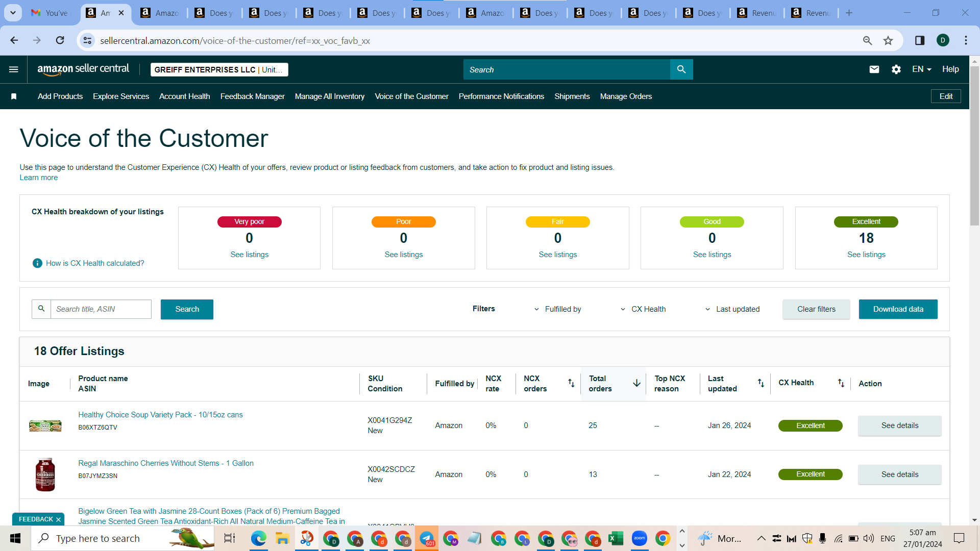Open Windows Start menu
980x551 pixels.
[x=15, y=538]
